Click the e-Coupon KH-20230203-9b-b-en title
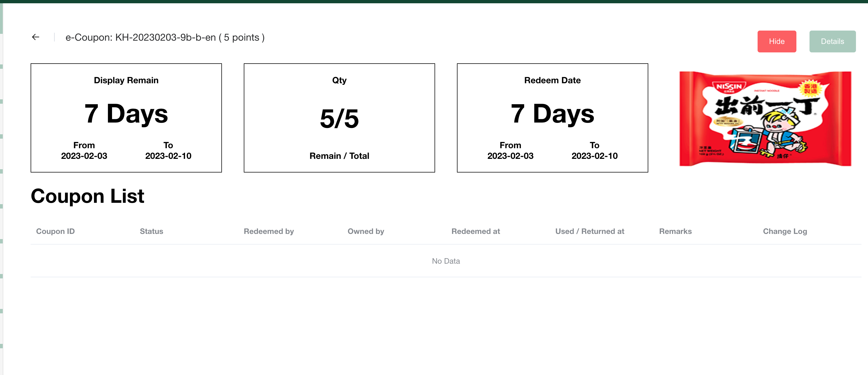868x375 pixels. [x=165, y=37]
